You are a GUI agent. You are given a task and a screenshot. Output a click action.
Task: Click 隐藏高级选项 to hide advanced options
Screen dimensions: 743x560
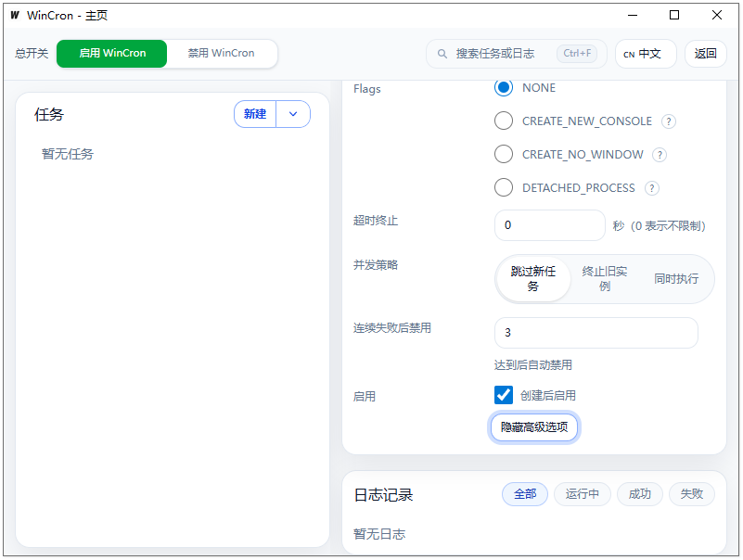[x=534, y=426]
